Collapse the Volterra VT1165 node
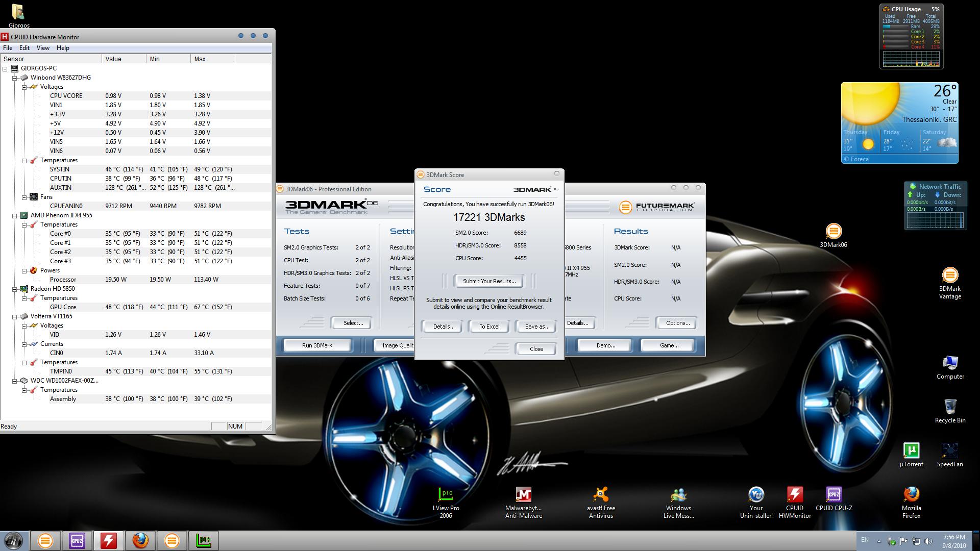 [15, 316]
